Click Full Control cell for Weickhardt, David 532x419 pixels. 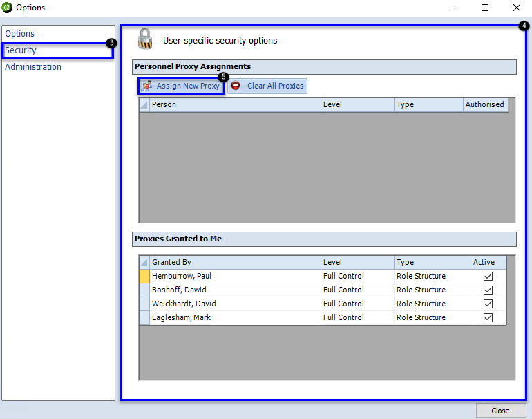click(x=357, y=304)
